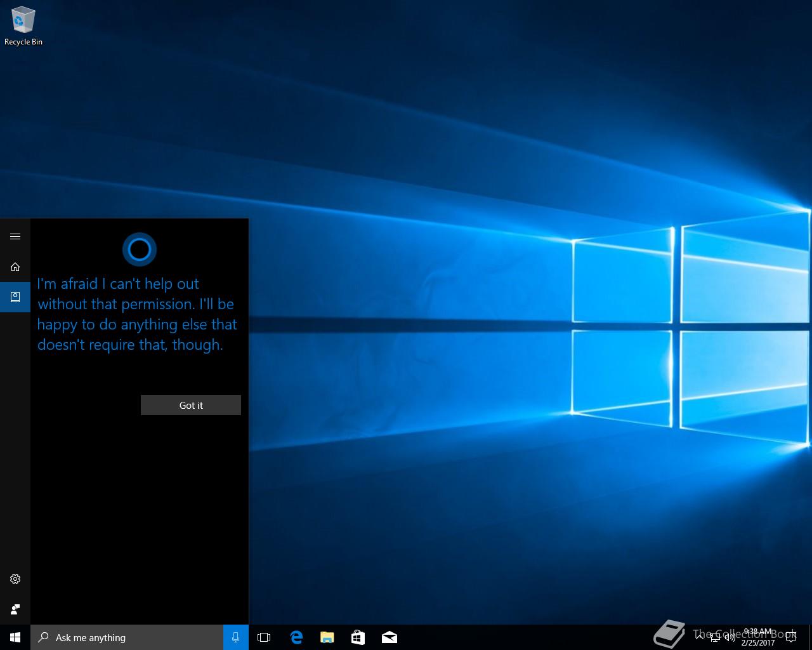Click the Ask me anything search box
Viewport: 812px width, 650px height.
pyautogui.click(x=127, y=637)
